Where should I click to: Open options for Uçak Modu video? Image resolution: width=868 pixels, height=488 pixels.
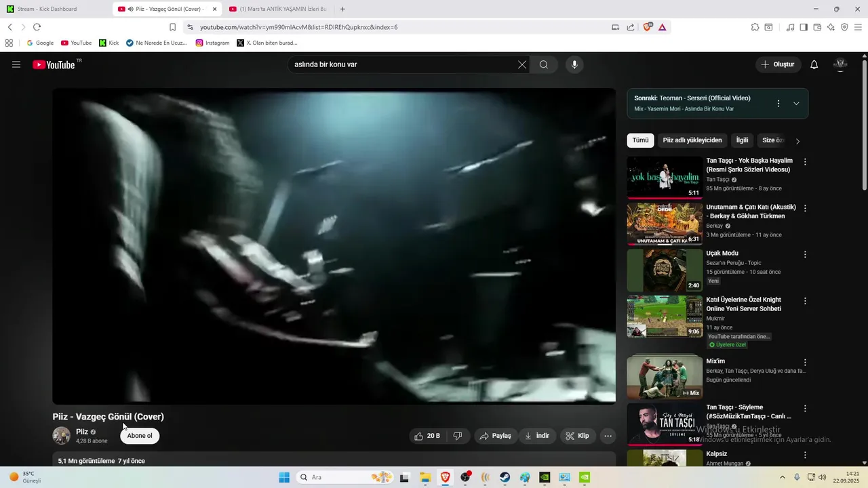click(x=805, y=254)
